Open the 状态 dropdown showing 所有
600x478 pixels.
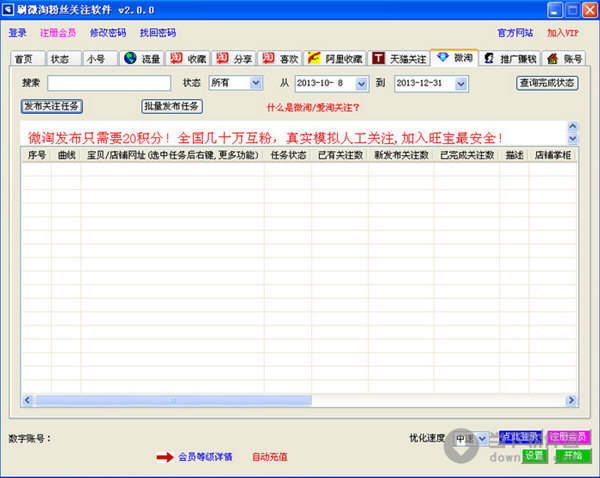point(255,83)
